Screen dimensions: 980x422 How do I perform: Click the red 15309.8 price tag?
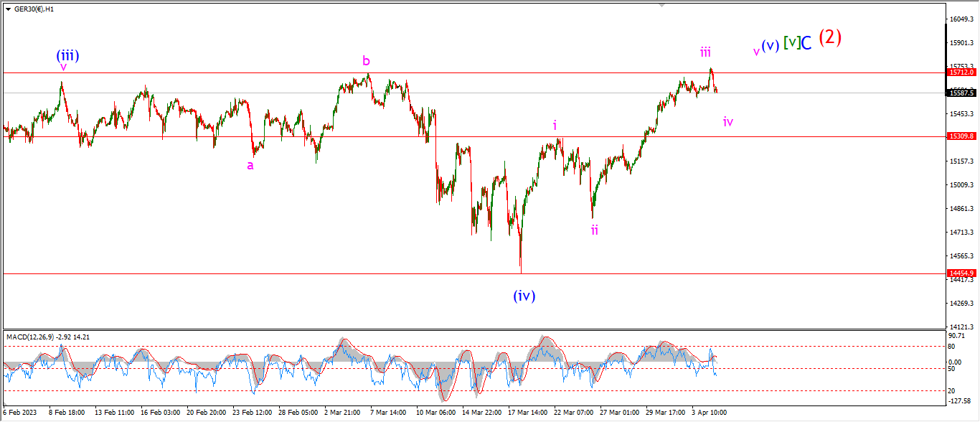pos(961,136)
